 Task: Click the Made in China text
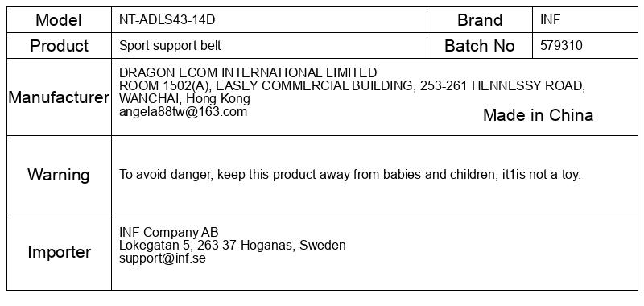coord(538,115)
